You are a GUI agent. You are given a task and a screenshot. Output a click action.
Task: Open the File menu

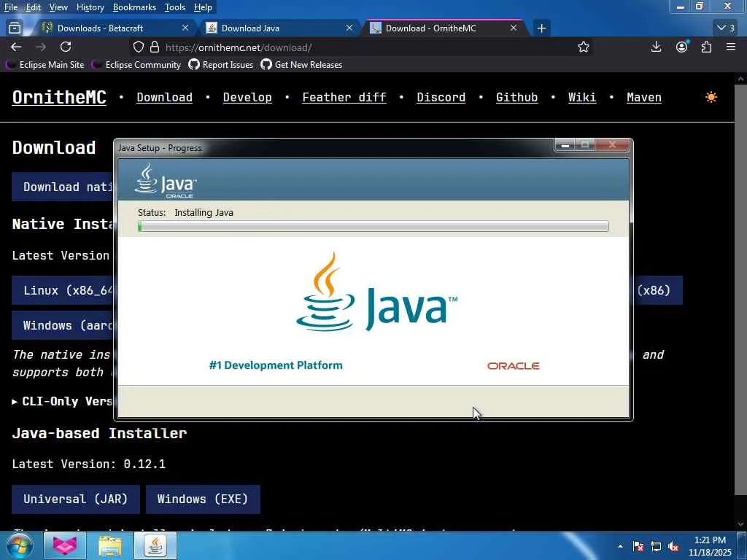coord(11,7)
